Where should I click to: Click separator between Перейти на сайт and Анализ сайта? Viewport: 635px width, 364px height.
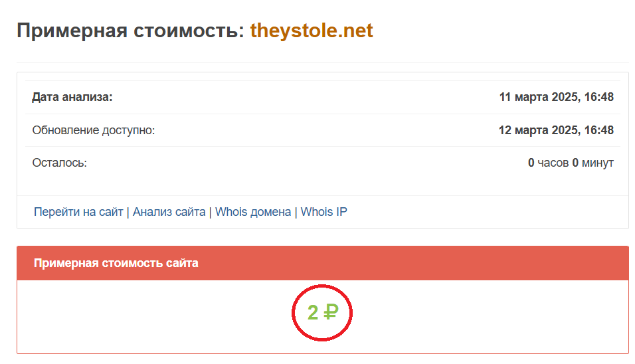coord(128,213)
